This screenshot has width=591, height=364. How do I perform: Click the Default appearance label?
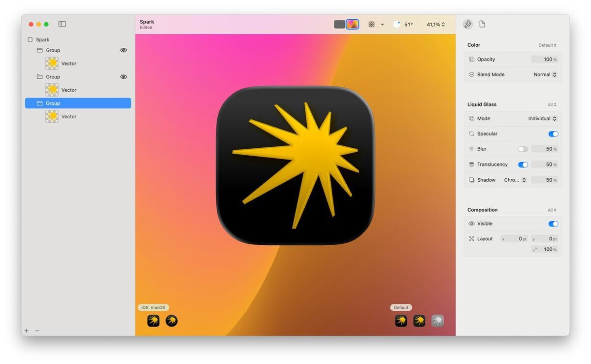click(401, 307)
